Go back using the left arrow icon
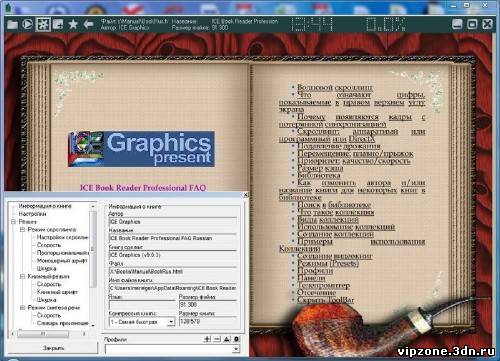500x361 pixels. pyautogui.click(x=88, y=24)
